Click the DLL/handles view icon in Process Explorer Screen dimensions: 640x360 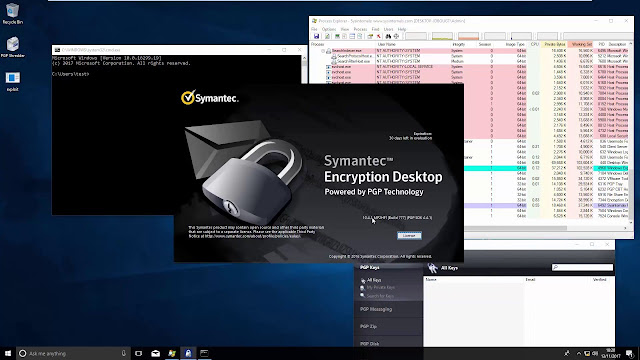click(360, 36)
